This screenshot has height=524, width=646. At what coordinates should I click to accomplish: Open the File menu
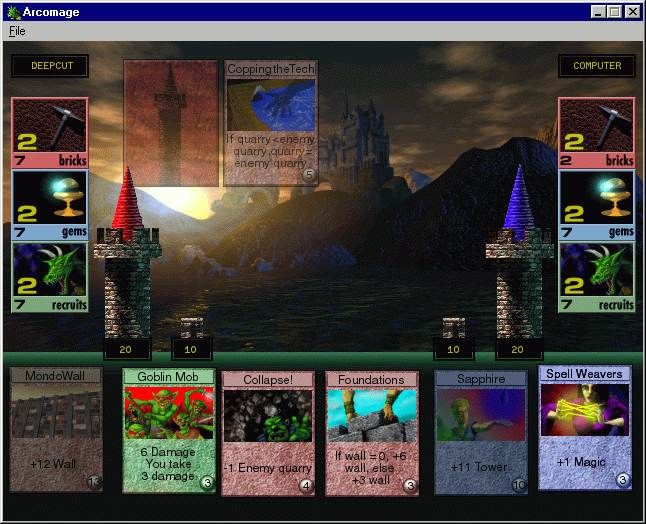click(x=17, y=31)
